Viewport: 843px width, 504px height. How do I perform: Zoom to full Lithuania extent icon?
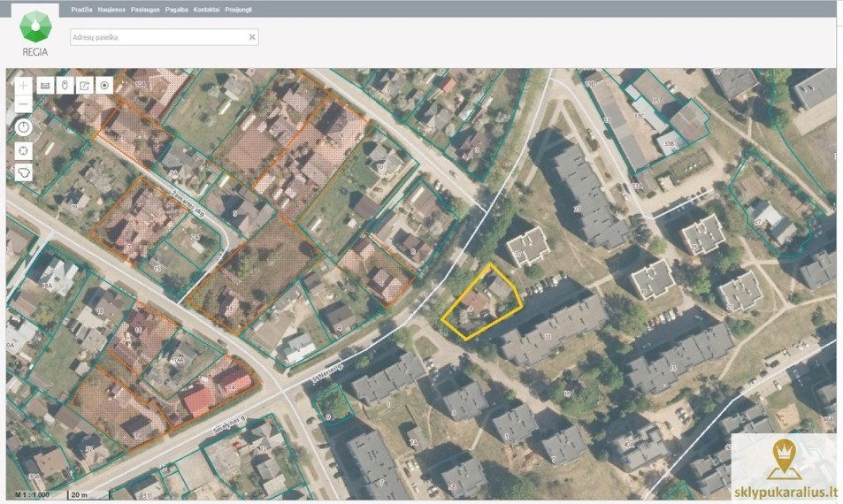(23, 172)
